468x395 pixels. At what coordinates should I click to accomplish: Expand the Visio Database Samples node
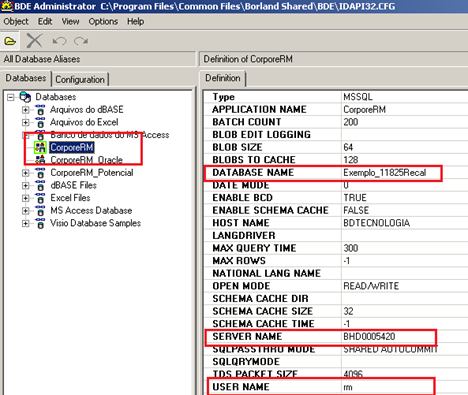(25, 224)
